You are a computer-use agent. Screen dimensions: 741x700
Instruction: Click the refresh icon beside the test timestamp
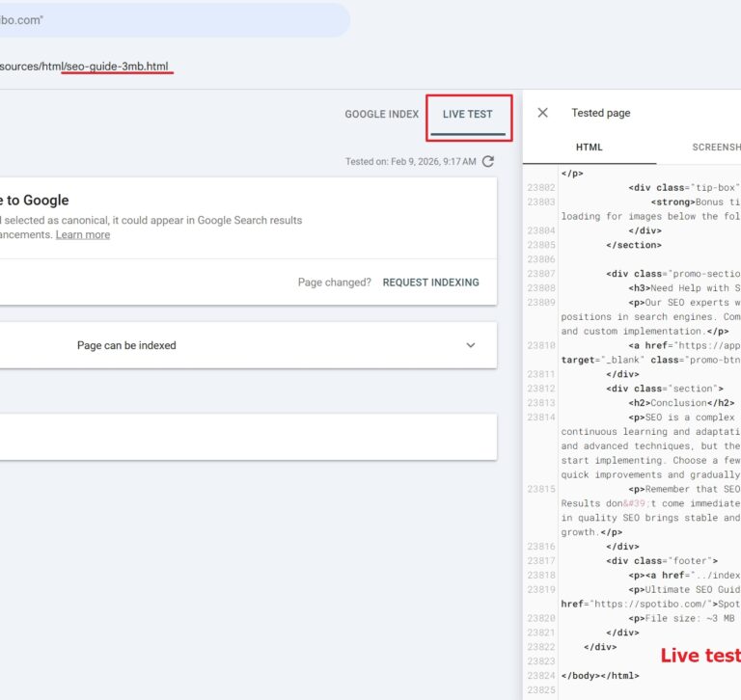pyautogui.click(x=488, y=161)
